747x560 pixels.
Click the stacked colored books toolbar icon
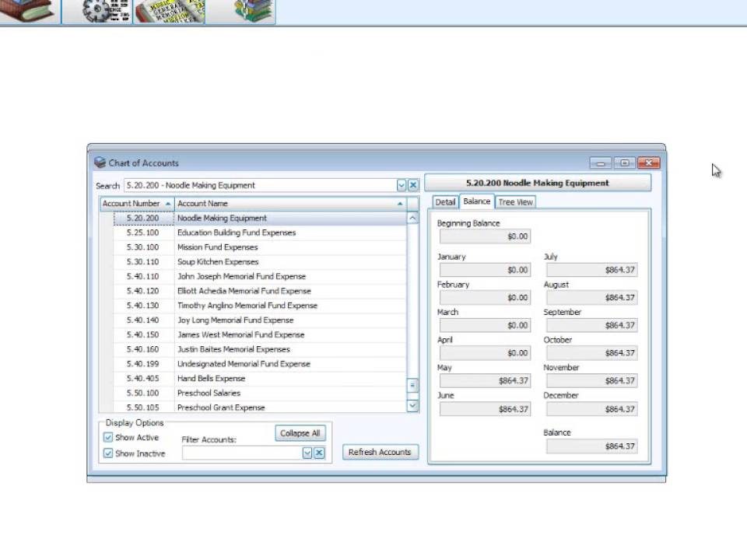click(254, 11)
